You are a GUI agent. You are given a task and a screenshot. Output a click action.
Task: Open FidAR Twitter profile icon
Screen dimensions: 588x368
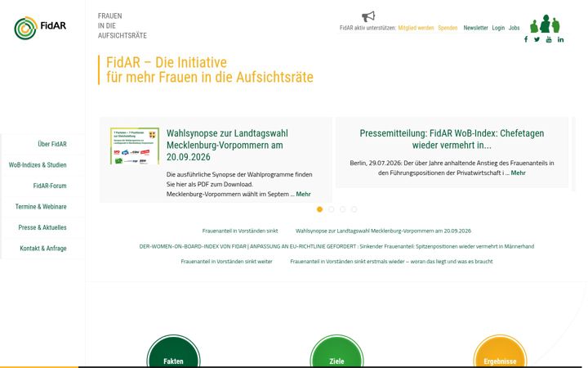[x=537, y=39]
